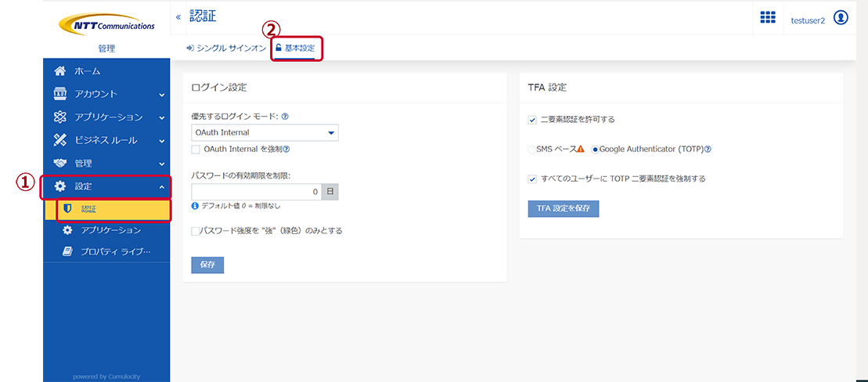Select Google Authenticator (TOTP) radio button
This screenshot has height=382, width=868.
[x=595, y=150]
